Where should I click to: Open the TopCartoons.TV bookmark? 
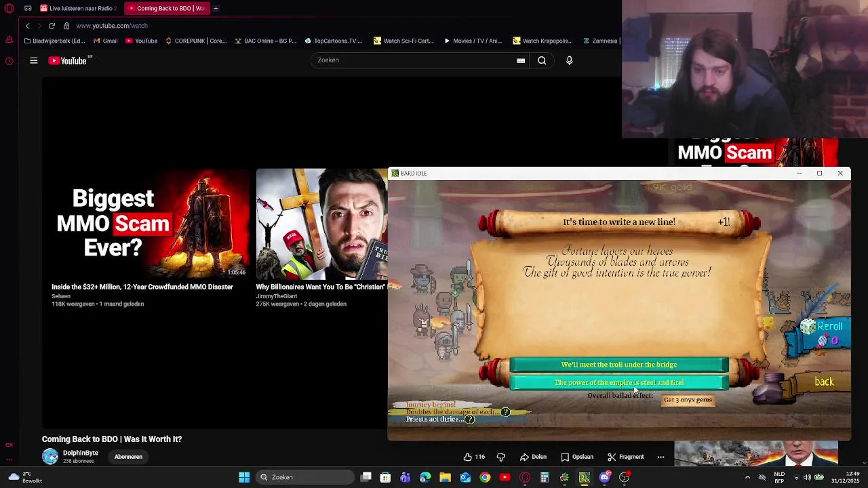(333, 41)
